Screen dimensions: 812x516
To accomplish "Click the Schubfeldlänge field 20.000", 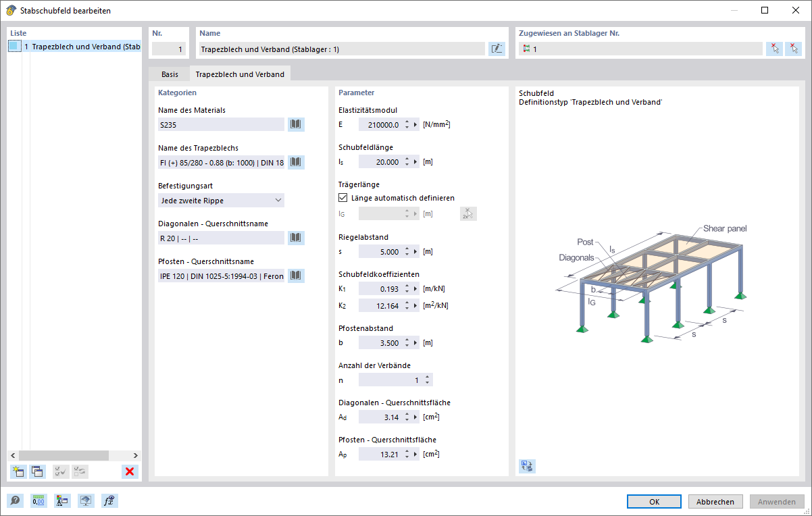I will pos(380,162).
